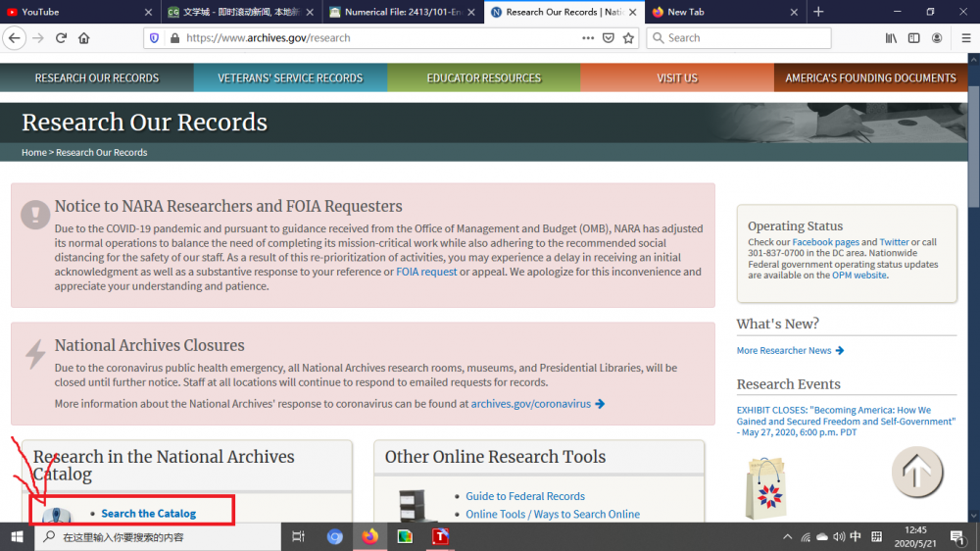The height and width of the screenshot is (551, 980).
Task: Open the Firefox library icon
Action: pos(891,38)
